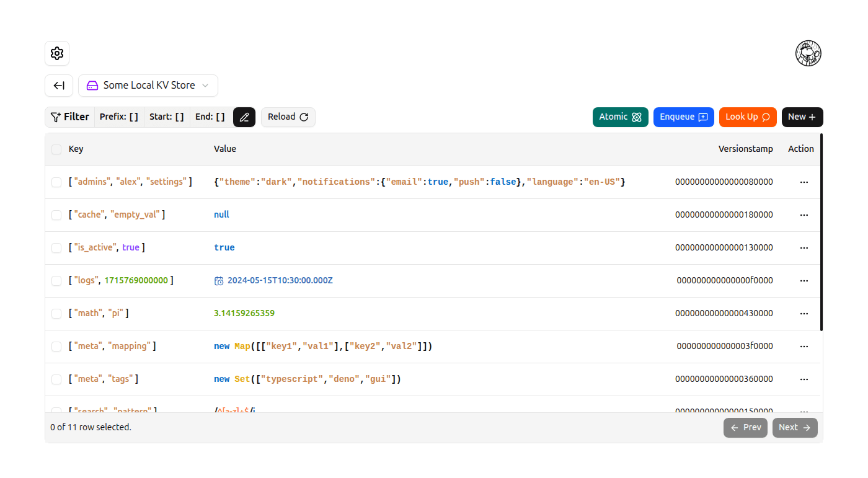This screenshot has width=868, height=478.
Task: Toggle the select-all checkbox in the header
Action: [x=56, y=149]
